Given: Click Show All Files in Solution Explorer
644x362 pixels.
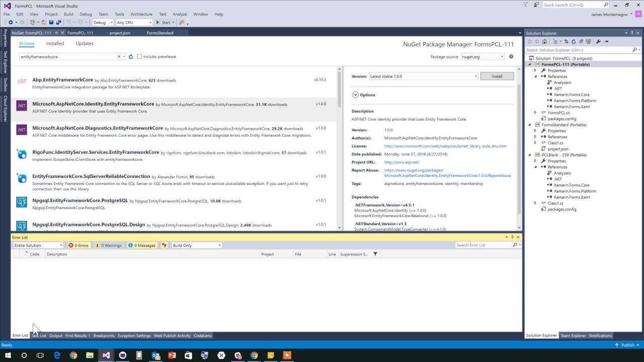Looking at the screenshot, I should (588, 42).
